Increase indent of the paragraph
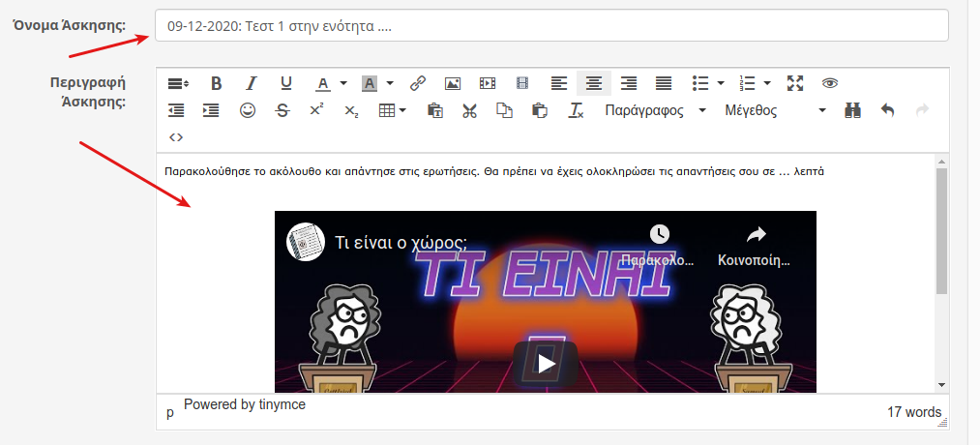The height and width of the screenshot is (445, 980). click(211, 110)
